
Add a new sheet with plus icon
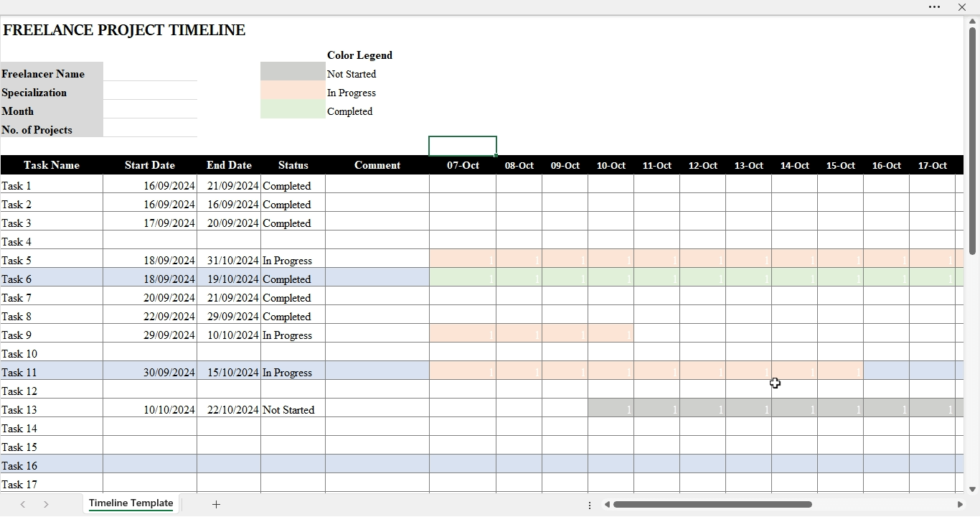tap(216, 505)
